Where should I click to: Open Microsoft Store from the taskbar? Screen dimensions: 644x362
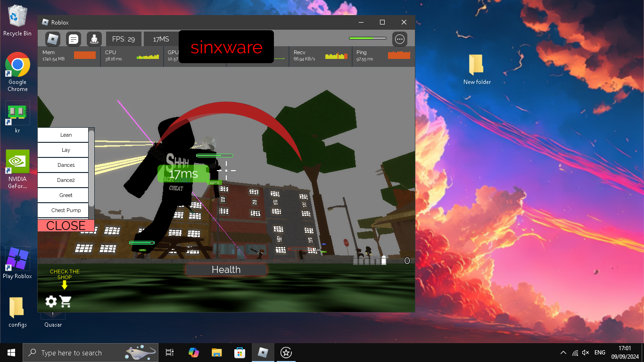[239, 353]
